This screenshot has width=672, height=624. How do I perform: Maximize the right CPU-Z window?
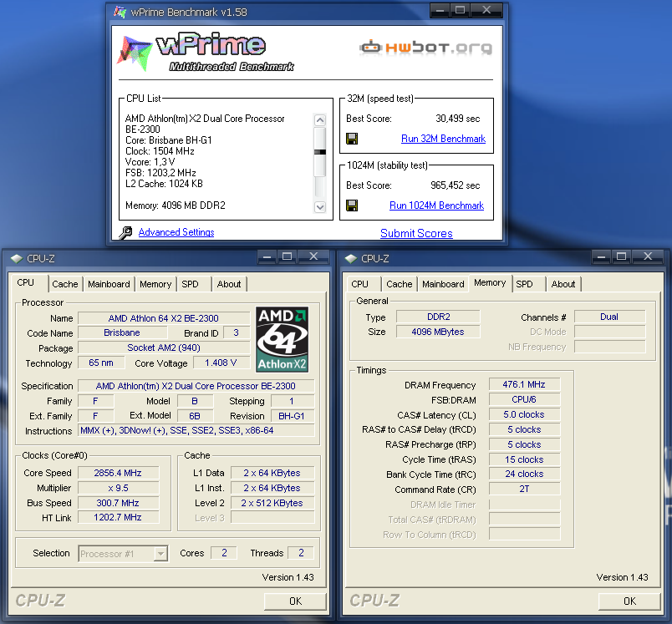click(621, 256)
